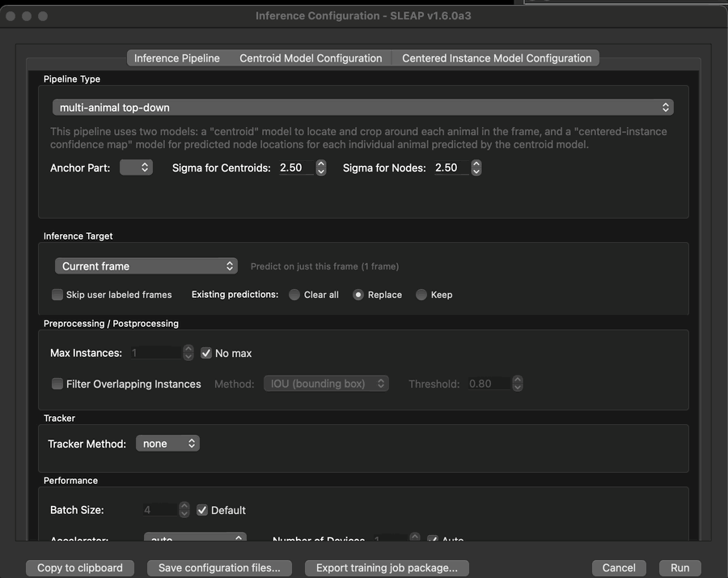The height and width of the screenshot is (578, 728).
Task: Open the Current frame target dropdown
Action: click(x=146, y=266)
